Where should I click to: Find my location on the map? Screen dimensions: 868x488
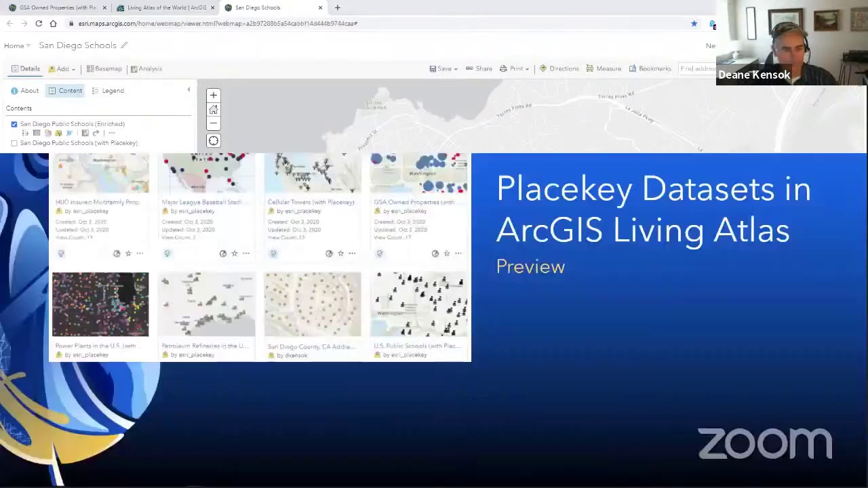click(x=213, y=141)
